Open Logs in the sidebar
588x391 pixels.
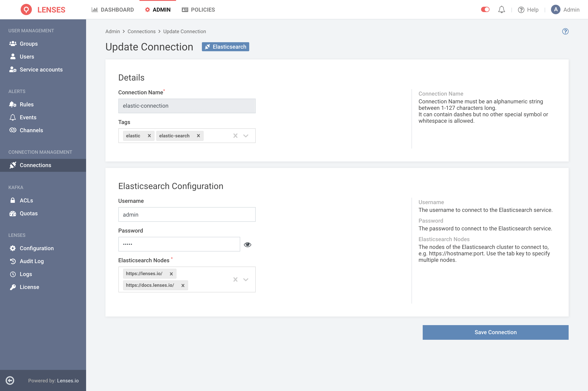43,274
